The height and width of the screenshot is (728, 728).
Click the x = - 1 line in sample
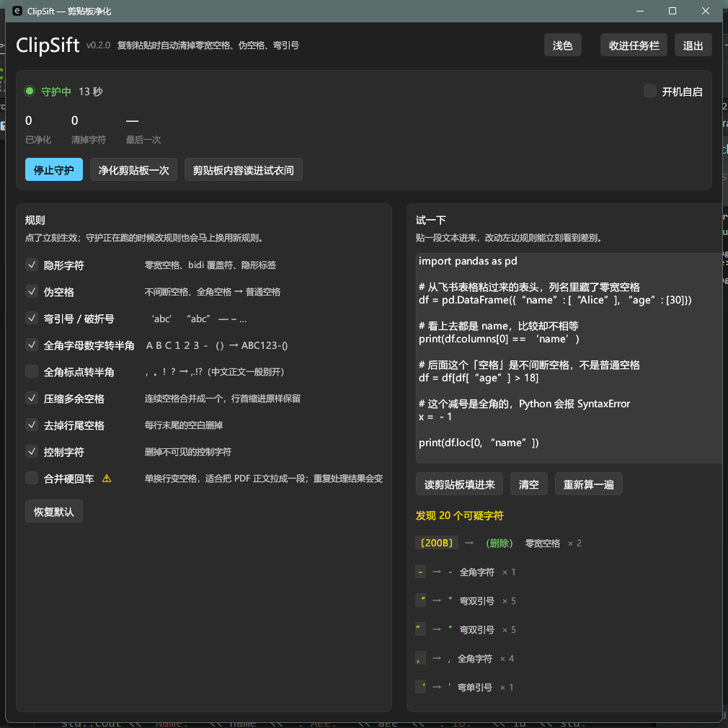pos(435,417)
